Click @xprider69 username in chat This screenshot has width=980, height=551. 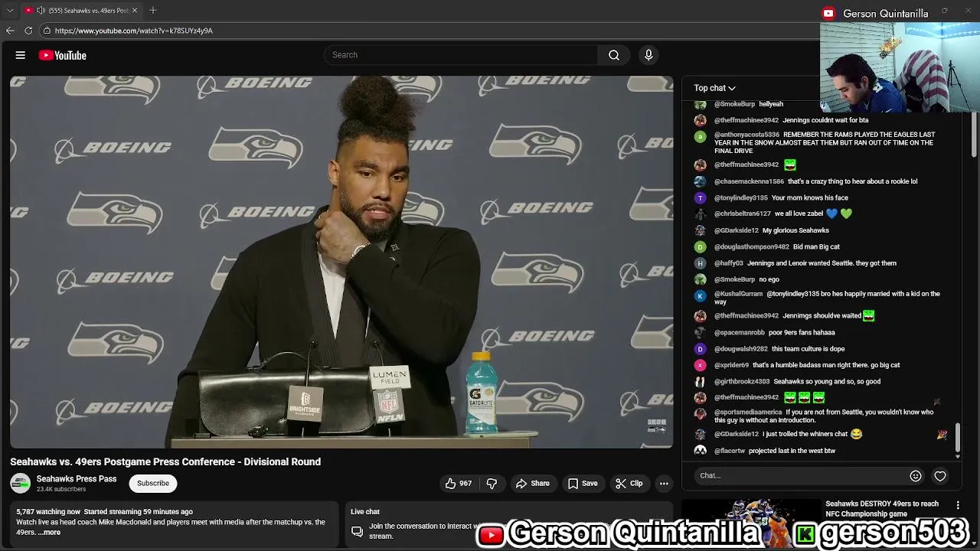(731, 365)
